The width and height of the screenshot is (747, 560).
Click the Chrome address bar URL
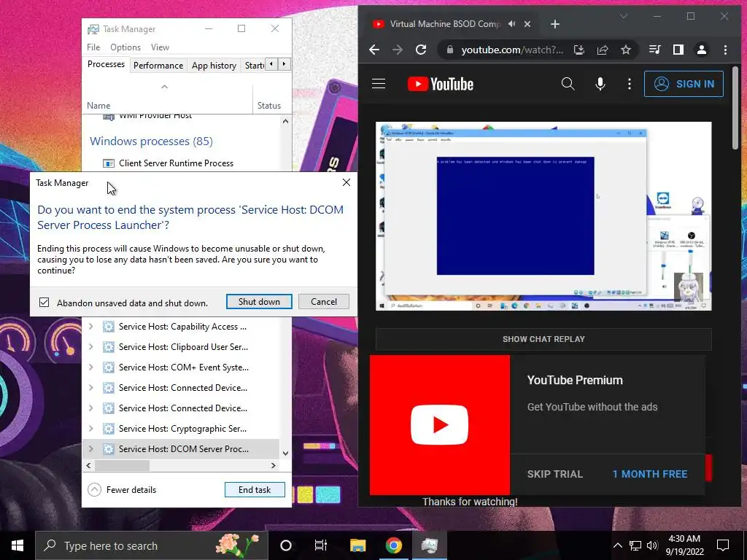[x=512, y=50]
